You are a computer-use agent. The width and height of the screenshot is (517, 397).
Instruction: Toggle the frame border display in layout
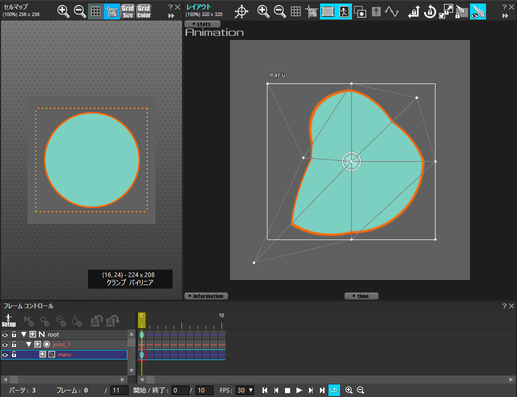click(x=328, y=12)
